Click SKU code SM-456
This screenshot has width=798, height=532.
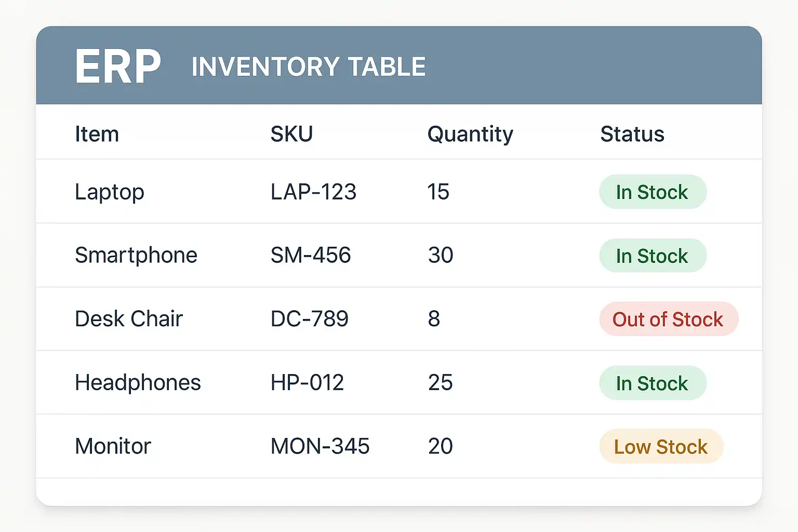pos(311,255)
